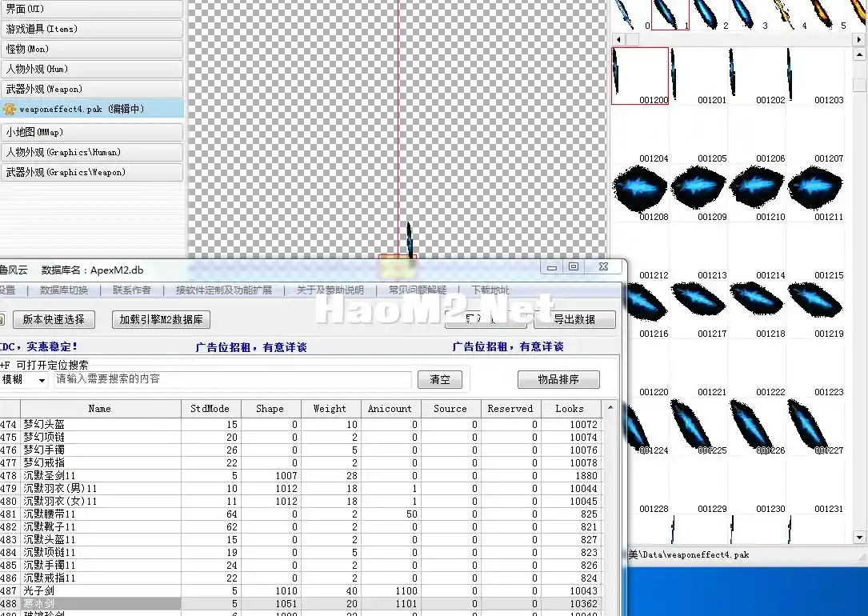Open 联系作者 menu
The height and width of the screenshot is (616, 868).
click(x=132, y=290)
